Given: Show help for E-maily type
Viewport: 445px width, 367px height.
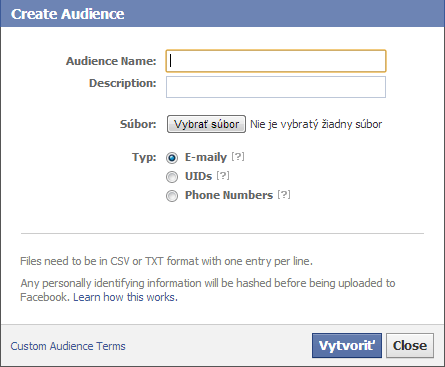Looking at the screenshot, I should pos(238,156).
